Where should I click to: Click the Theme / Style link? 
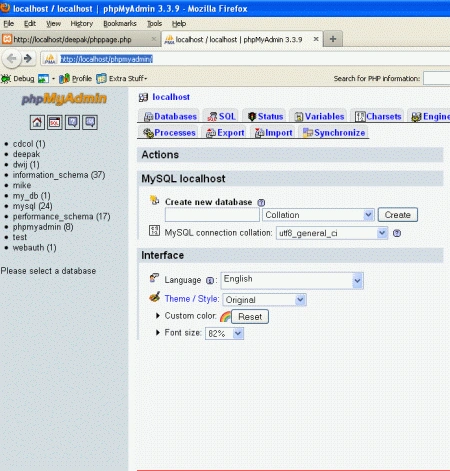[x=192, y=299]
